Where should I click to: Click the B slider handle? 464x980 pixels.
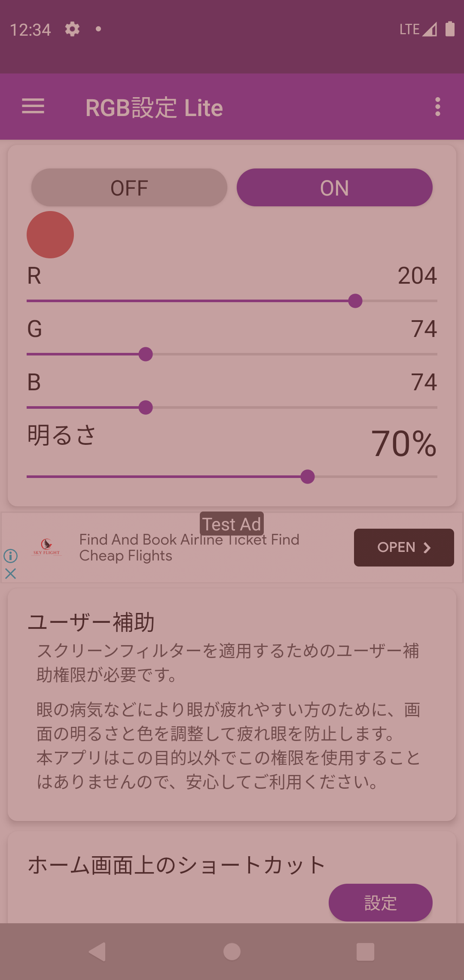(x=146, y=407)
